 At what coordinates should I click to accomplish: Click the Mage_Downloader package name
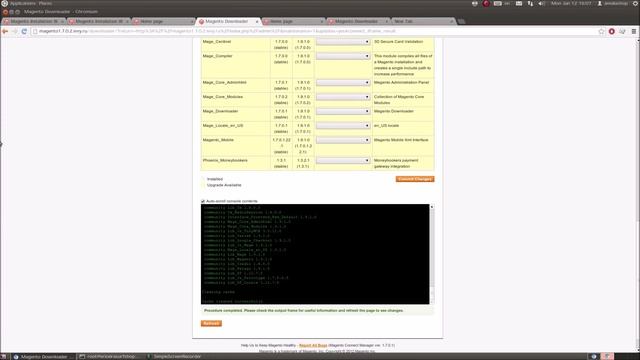click(220, 111)
